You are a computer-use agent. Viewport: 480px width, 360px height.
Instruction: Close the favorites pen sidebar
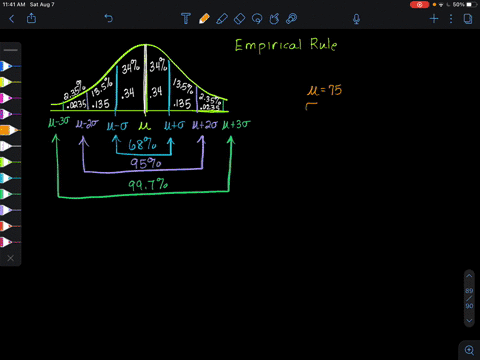coord(10,258)
